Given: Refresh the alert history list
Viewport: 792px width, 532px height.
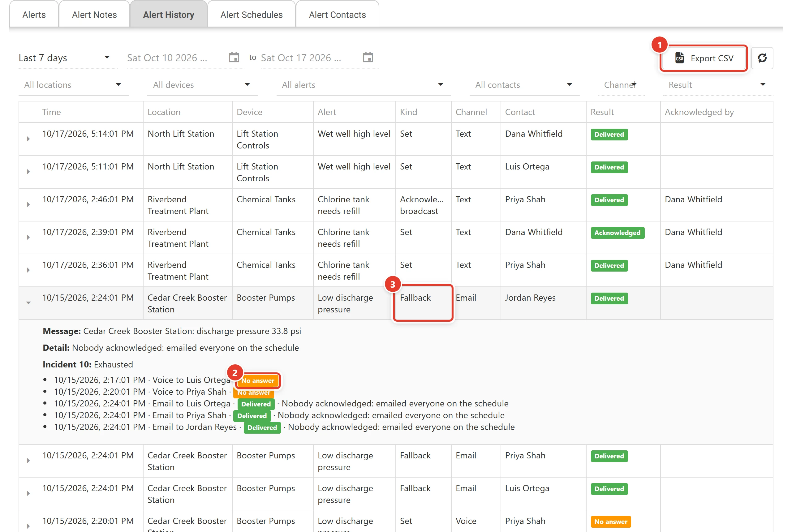Looking at the screenshot, I should 762,58.
